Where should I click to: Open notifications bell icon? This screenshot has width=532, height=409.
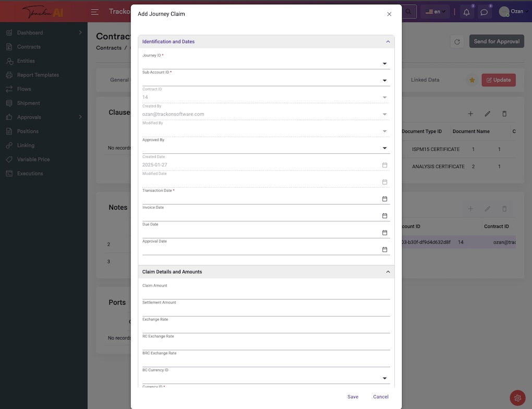pyautogui.click(x=466, y=12)
